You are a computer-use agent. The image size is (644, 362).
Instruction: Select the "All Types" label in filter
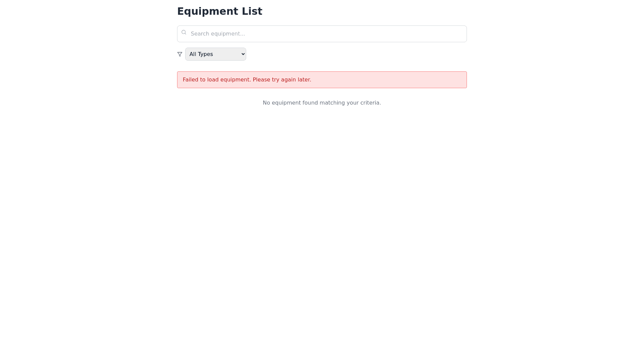pyautogui.click(x=201, y=54)
